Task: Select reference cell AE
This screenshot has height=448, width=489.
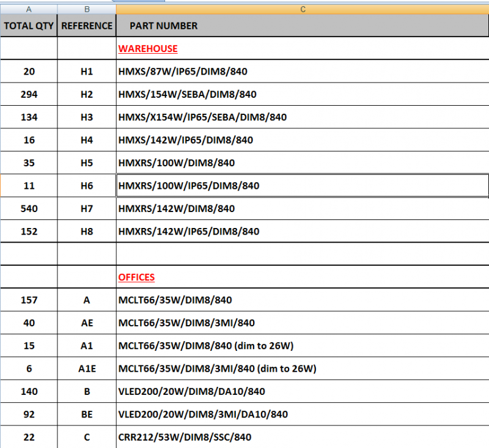Action: tap(87, 323)
